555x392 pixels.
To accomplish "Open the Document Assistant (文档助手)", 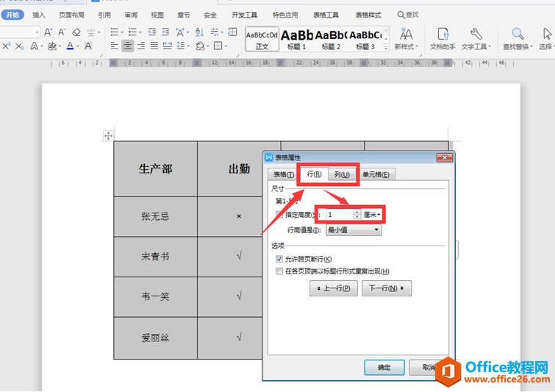I will (x=443, y=39).
